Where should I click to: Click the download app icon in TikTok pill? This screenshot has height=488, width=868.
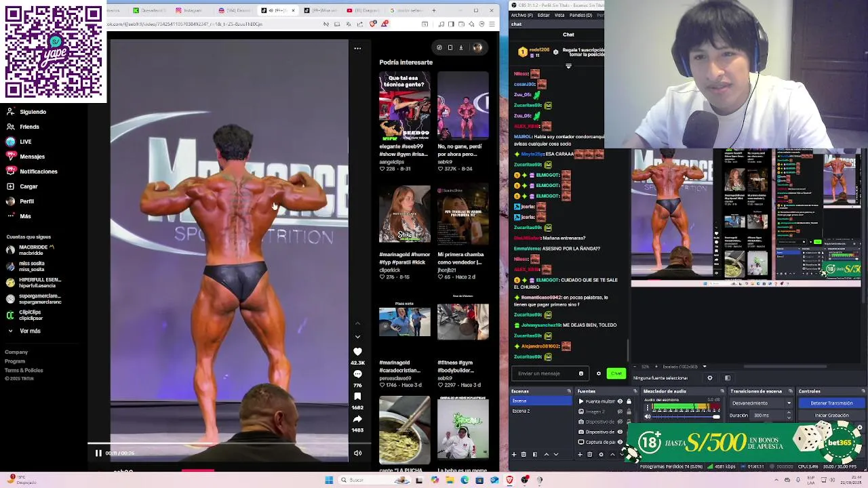460,47
